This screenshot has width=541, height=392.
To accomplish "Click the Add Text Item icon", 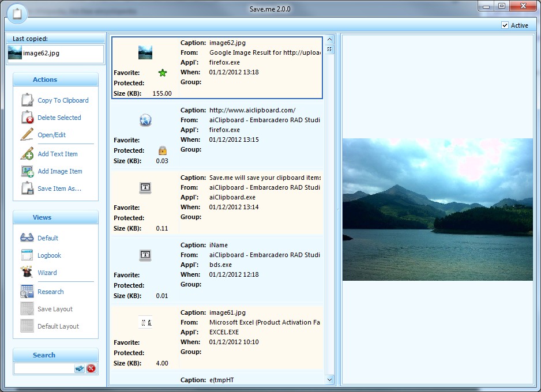I will [27, 154].
